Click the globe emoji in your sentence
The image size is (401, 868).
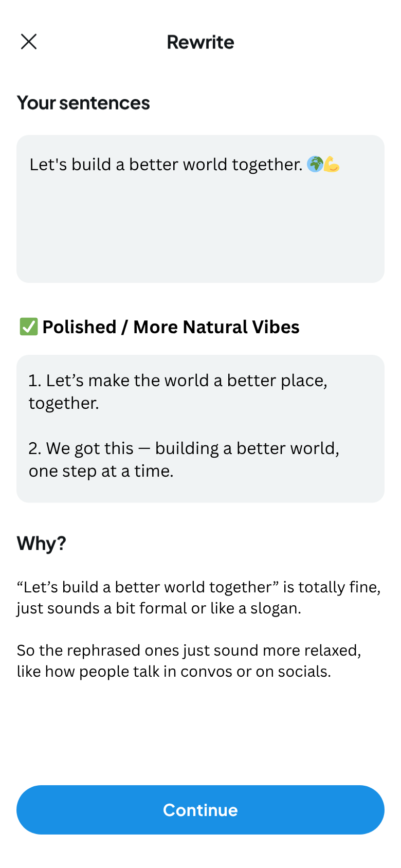(x=315, y=164)
